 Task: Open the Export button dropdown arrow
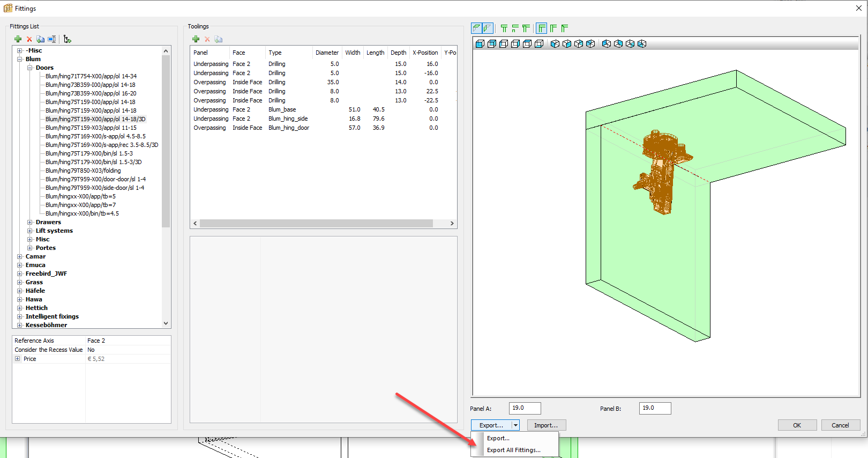pos(515,425)
